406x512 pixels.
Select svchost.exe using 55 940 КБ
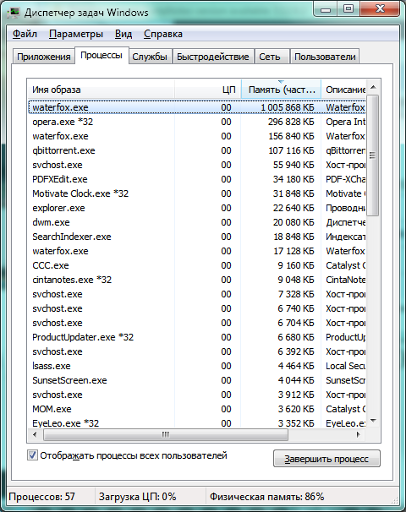pos(197,165)
